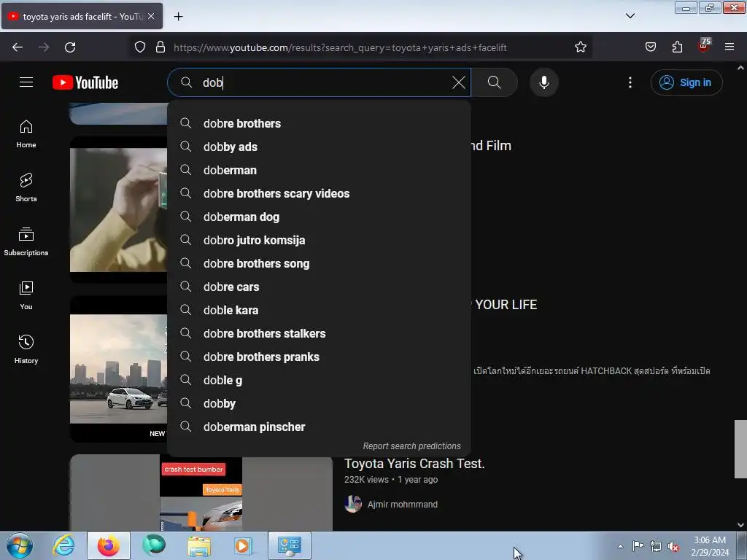
Task: Launch Internet Explorer from the taskbar
Action: point(64,545)
